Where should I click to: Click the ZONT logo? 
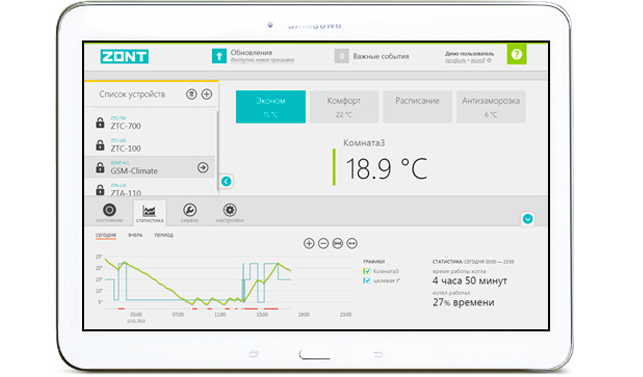(124, 56)
